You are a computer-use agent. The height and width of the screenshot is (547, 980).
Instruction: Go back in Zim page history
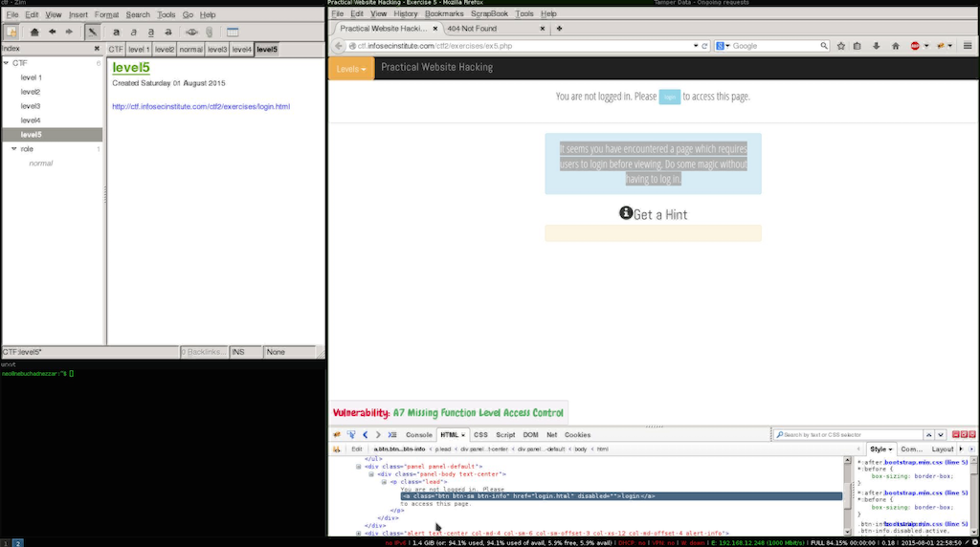(52, 32)
